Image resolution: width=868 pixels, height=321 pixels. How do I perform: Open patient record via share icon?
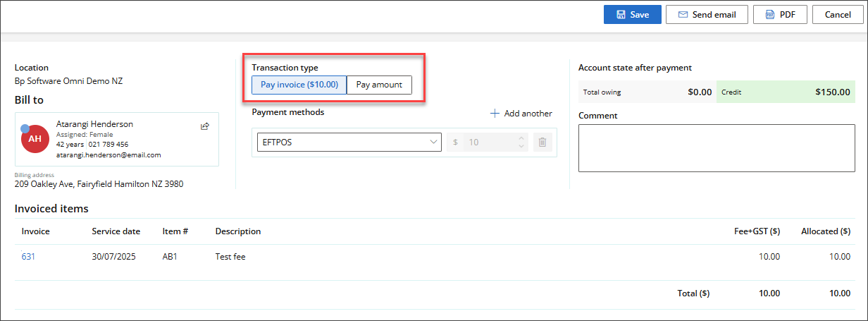[x=205, y=126]
